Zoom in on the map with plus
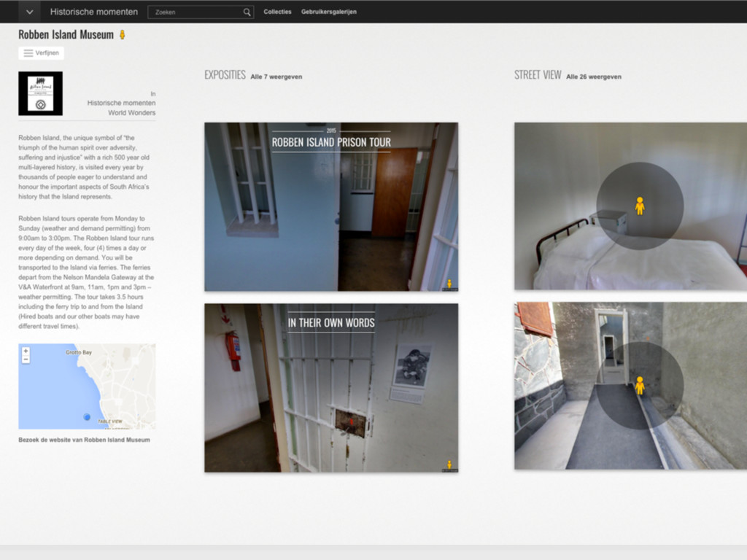Image resolution: width=747 pixels, height=560 pixels. pos(26,351)
